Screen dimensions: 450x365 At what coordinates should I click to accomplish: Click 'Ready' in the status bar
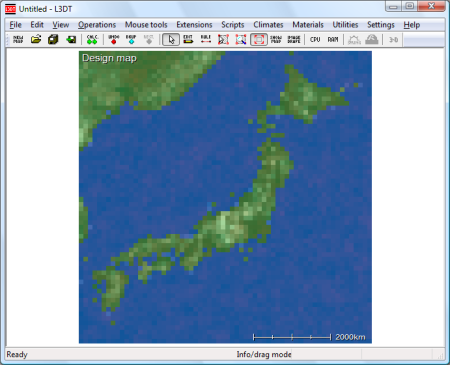[17, 354]
